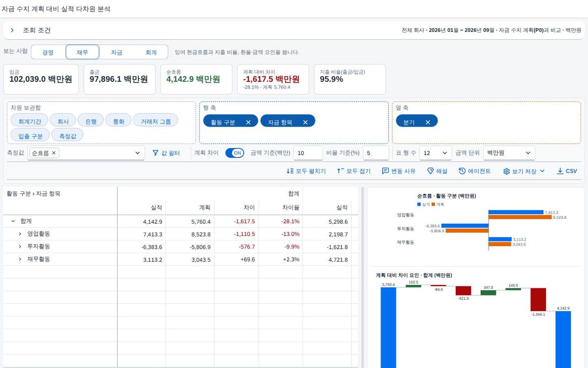
Task: Pick the 측정값 dimension chip
Action: pyautogui.click(x=68, y=135)
